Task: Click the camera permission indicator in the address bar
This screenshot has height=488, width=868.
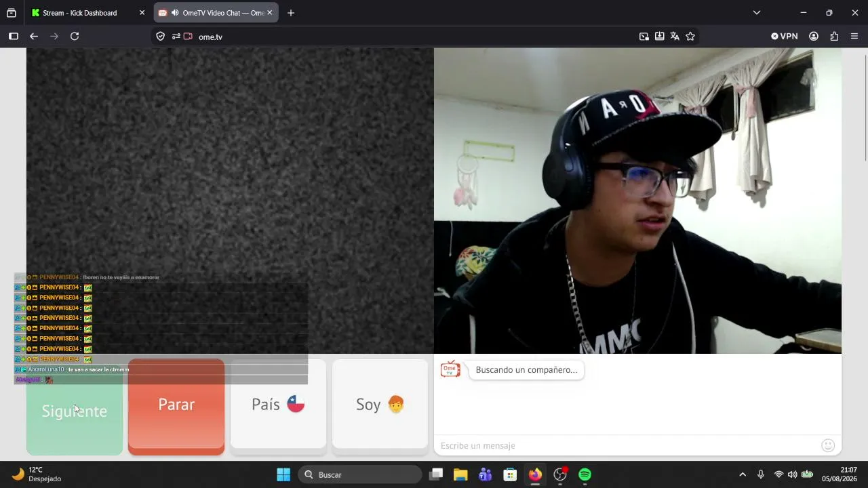Action: pyautogui.click(x=188, y=37)
